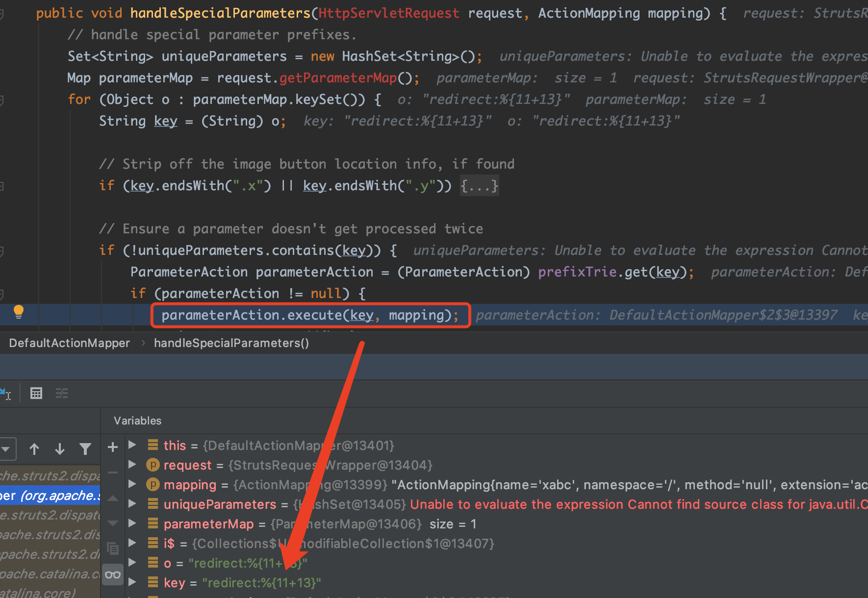Click the Trace Current Stream Chain icon
Viewport: 868px width, 598px height.
(x=62, y=393)
